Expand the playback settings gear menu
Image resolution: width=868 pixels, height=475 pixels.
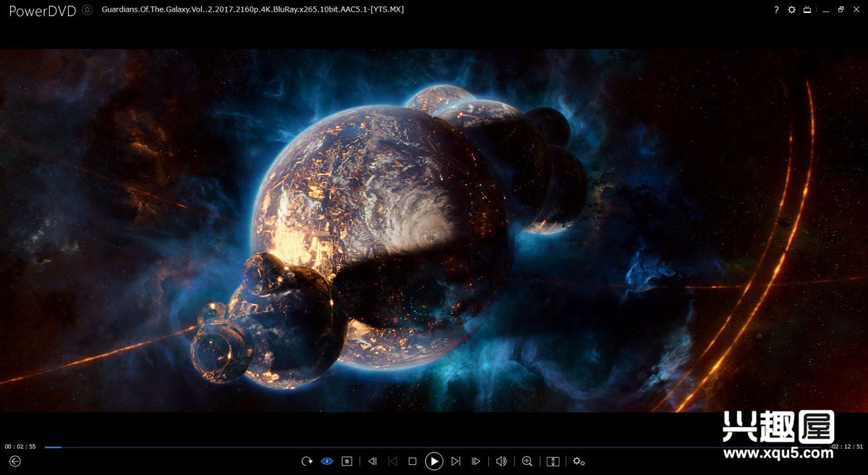(579, 461)
